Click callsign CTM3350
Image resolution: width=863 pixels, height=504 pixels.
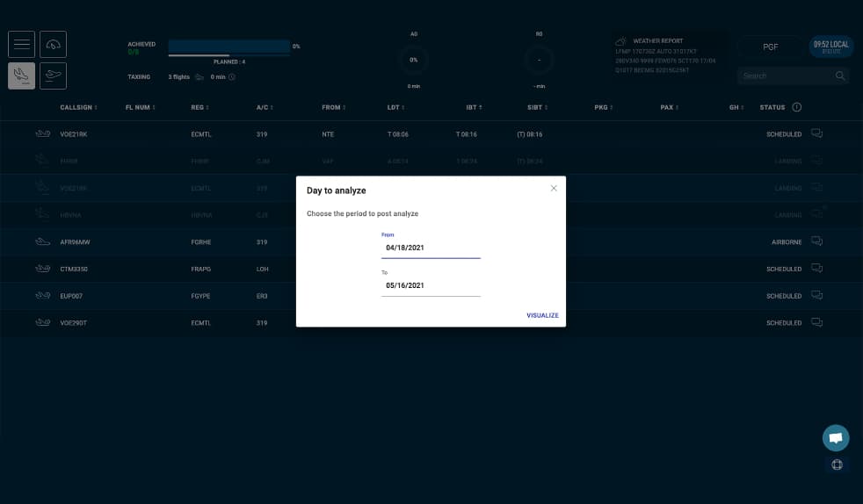[x=74, y=270]
